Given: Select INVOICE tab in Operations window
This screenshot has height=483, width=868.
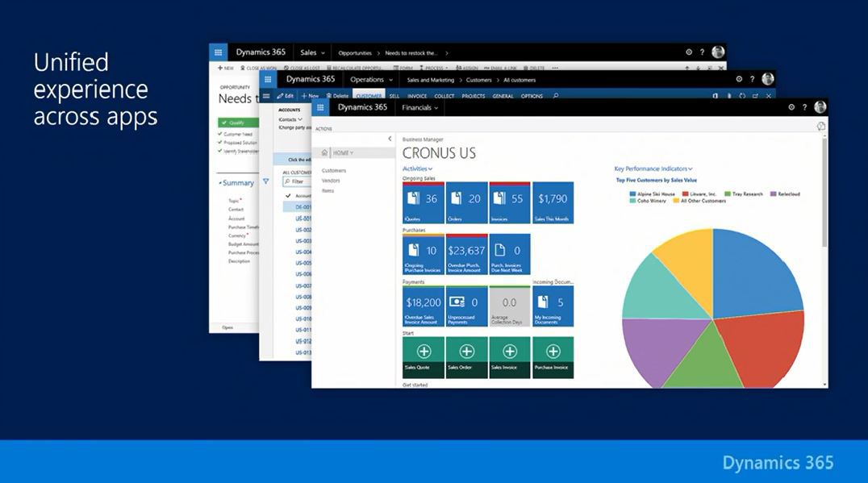Looking at the screenshot, I should click(417, 96).
